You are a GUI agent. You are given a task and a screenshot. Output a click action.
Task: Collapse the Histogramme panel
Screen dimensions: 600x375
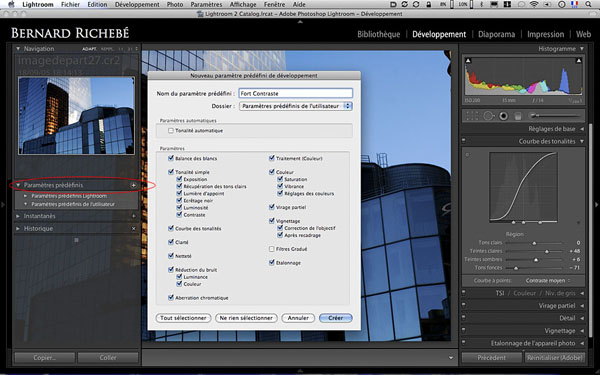(x=582, y=49)
